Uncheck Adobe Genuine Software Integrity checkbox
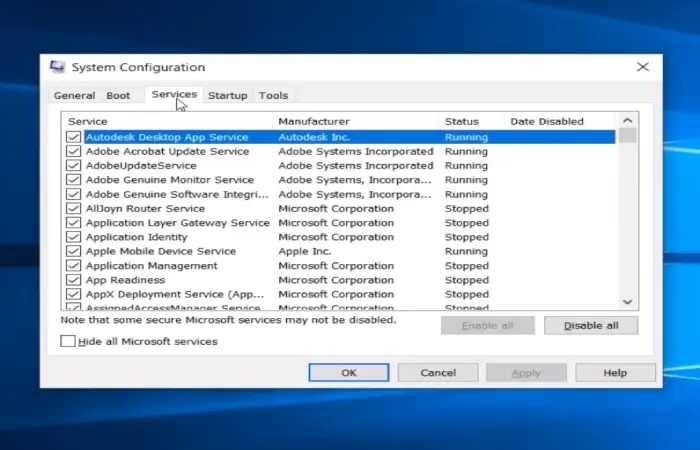This screenshot has height=450, width=700. (x=73, y=194)
